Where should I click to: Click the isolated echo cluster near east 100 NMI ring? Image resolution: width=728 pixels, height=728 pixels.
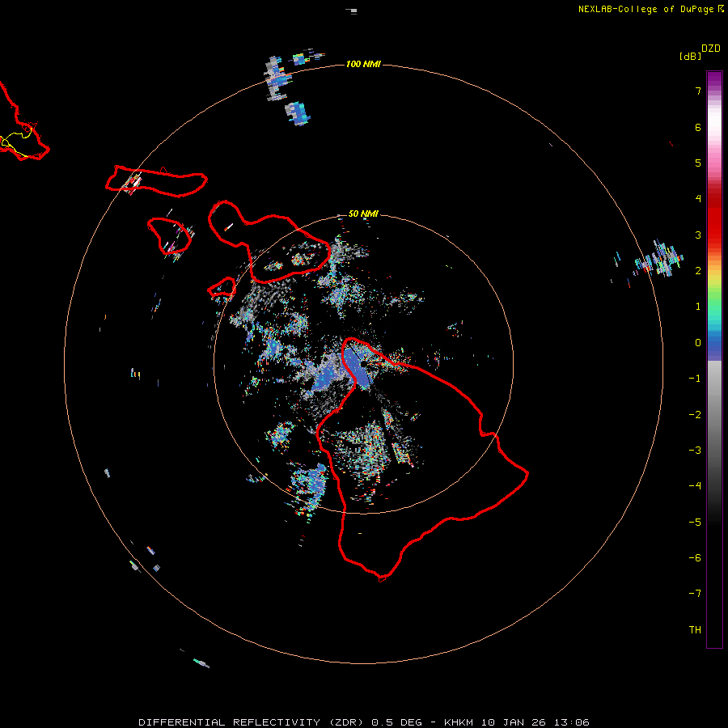[658, 260]
